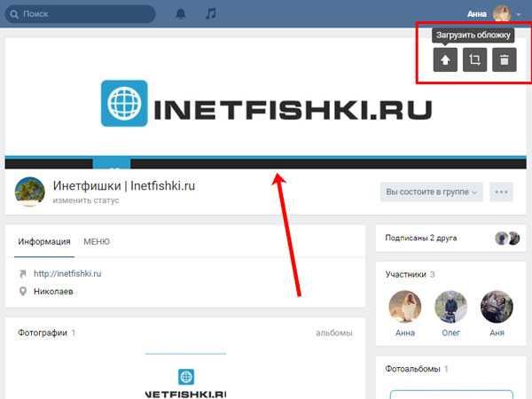The image size is (532, 399).
Task: Switch to the МЕНЮ tab
Action: click(x=97, y=241)
